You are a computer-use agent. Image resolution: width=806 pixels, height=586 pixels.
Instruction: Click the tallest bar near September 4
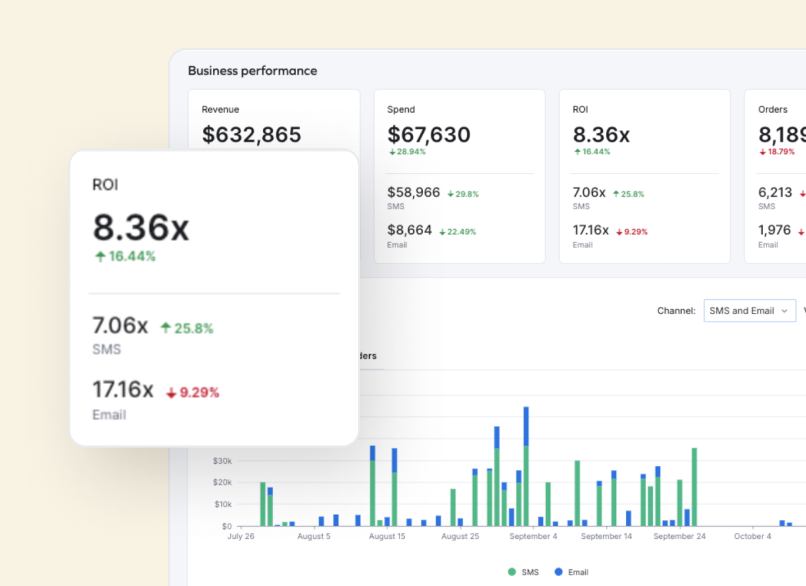coord(526,465)
